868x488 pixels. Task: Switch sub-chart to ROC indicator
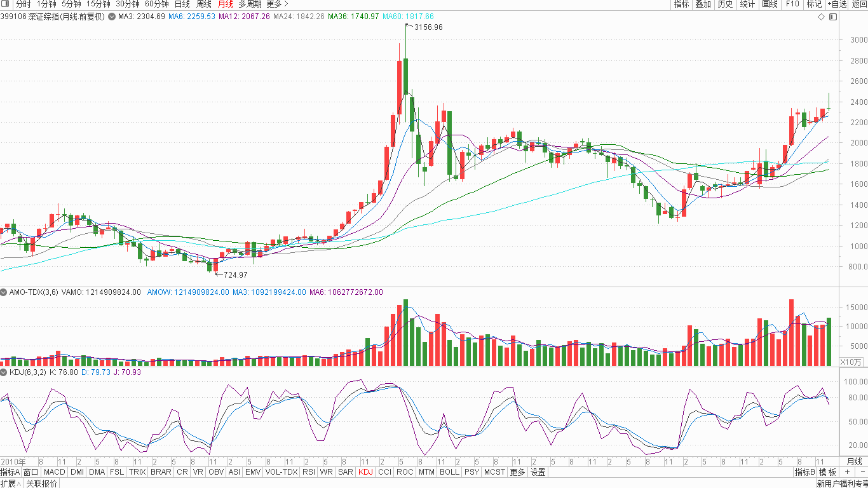click(405, 472)
